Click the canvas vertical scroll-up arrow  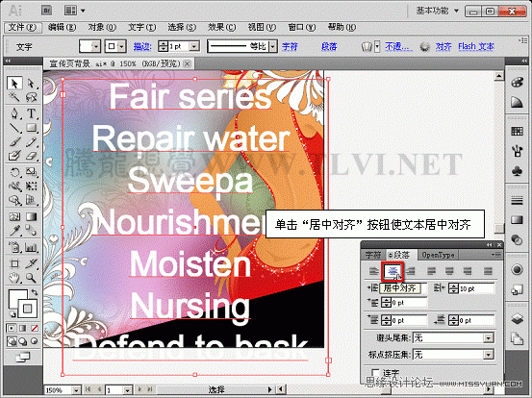point(498,76)
